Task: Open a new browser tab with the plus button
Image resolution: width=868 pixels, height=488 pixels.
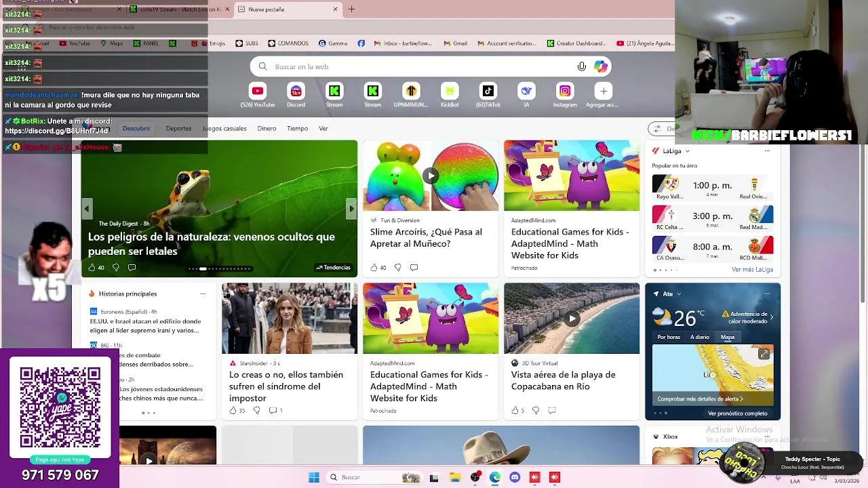Action: (351, 9)
